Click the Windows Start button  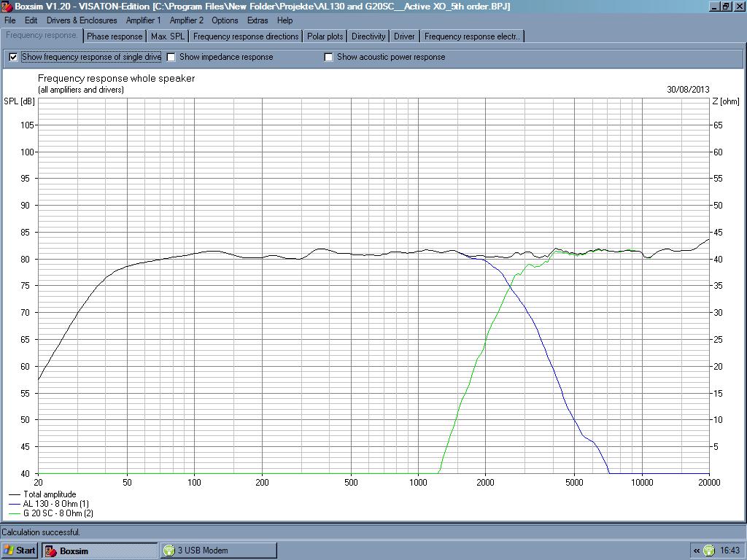pos(19,551)
